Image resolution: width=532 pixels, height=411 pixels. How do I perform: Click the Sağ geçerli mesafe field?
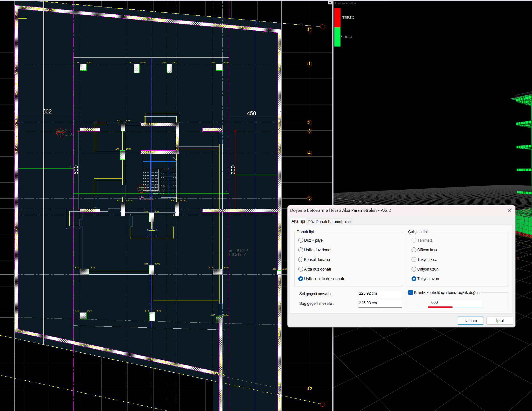click(380, 303)
